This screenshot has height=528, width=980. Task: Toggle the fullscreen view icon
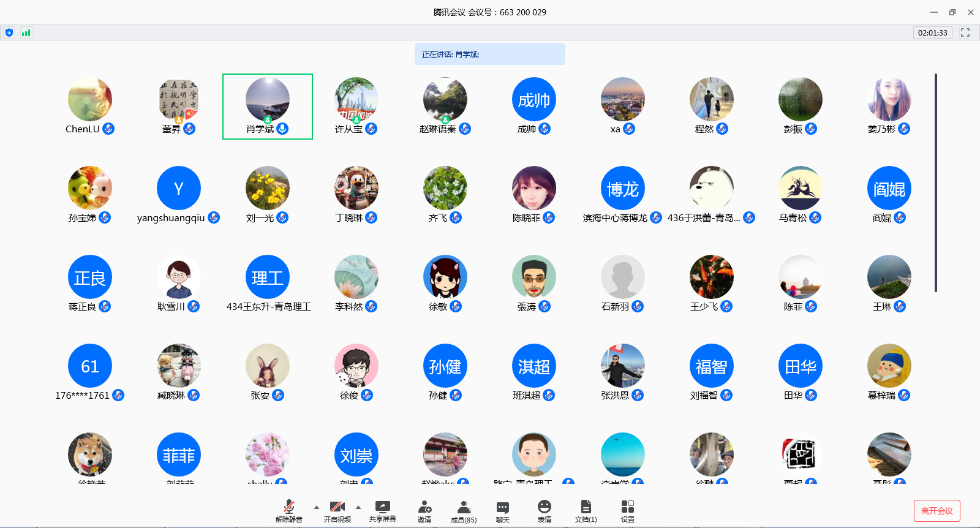tap(965, 32)
